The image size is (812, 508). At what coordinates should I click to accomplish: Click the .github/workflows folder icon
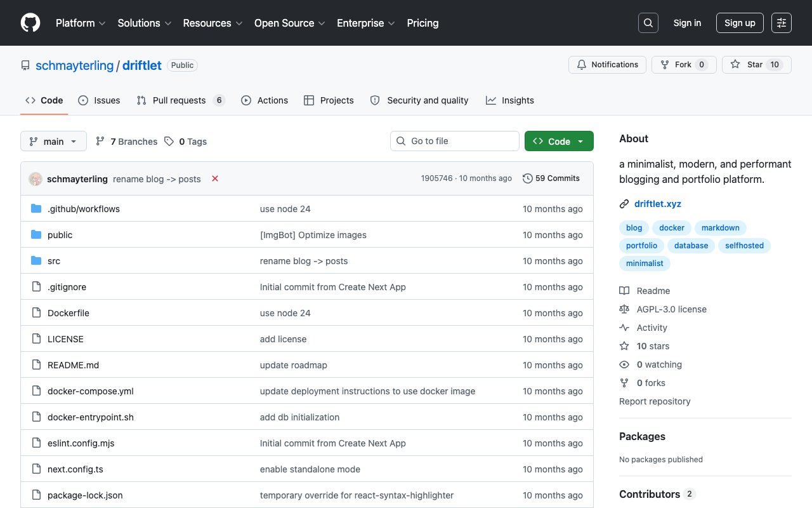[36, 209]
